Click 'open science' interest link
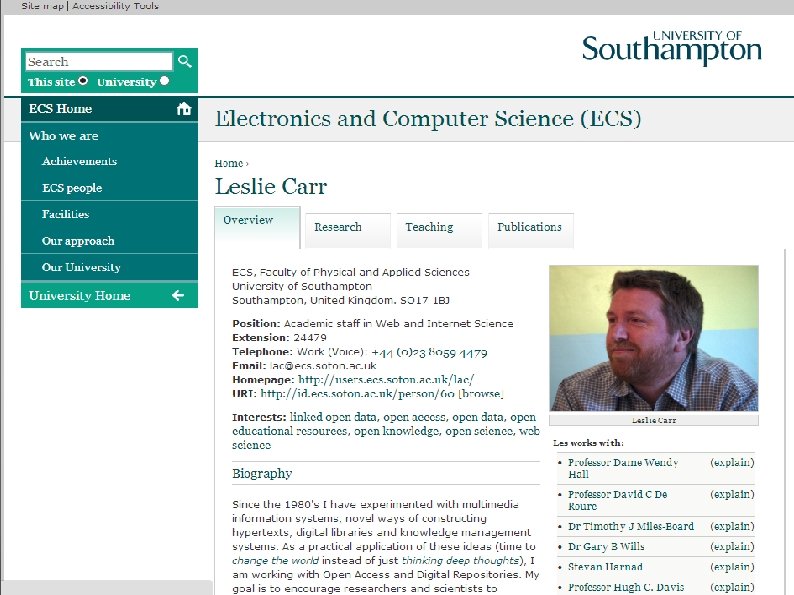This screenshot has height=595, width=794. [479, 431]
